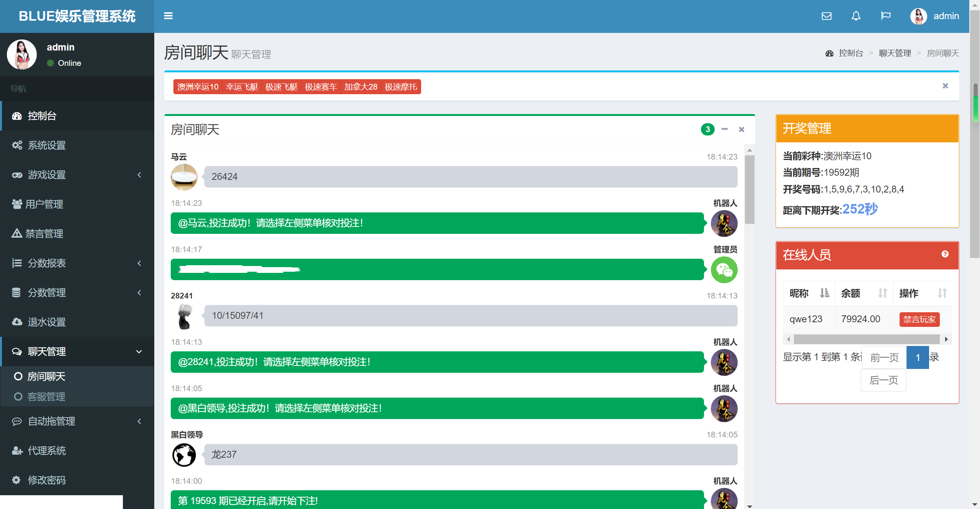Expand the 分数报表 sidebar menu
Screen dimensions: 980x509
pos(77,263)
